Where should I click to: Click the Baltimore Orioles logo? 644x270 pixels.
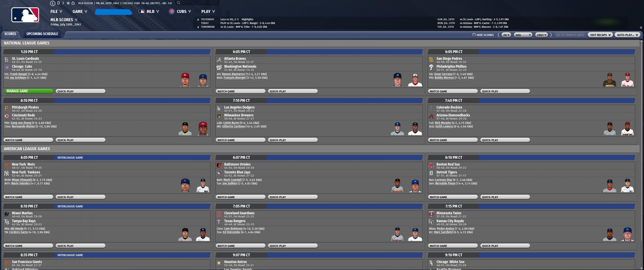(x=219, y=165)
